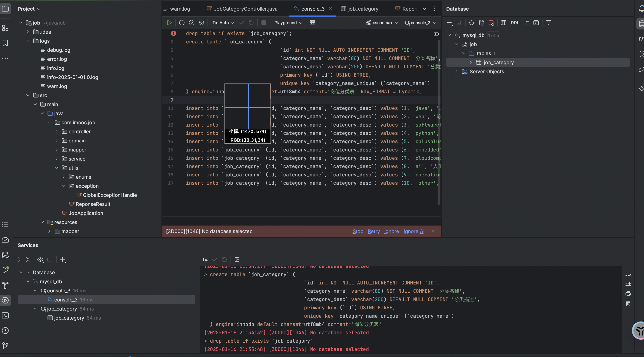Image resolution: width=644 pixels, height=357 pixels.
Task: Dismiss the No database selected banner
Action: pyautogui.click(x=433, y=231)
